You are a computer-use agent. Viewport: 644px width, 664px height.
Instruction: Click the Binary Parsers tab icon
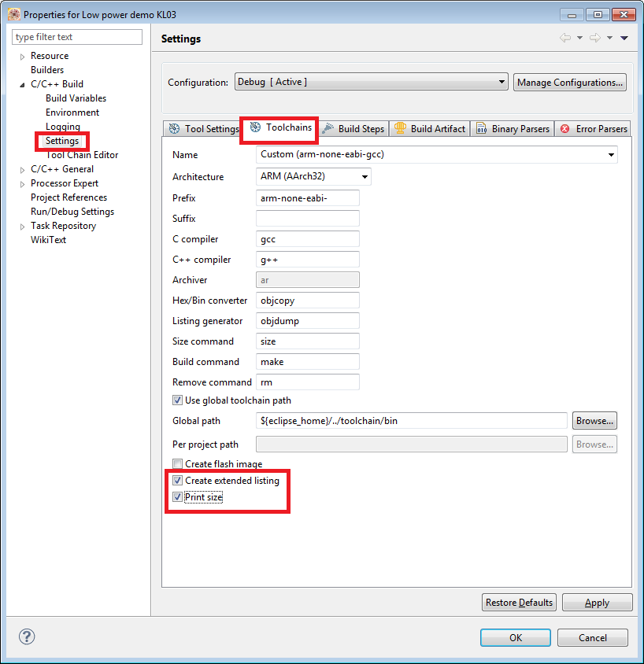(x=481, y=128)
